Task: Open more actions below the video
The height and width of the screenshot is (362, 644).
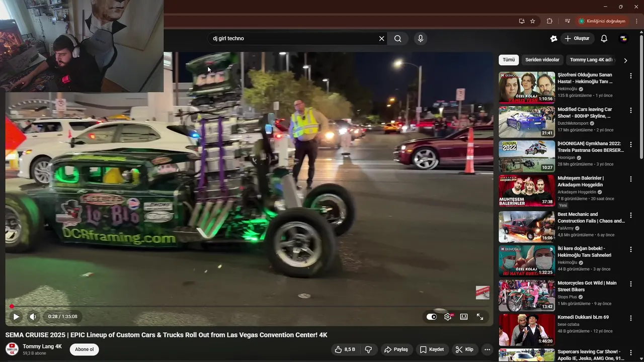Action: (487, 349)
